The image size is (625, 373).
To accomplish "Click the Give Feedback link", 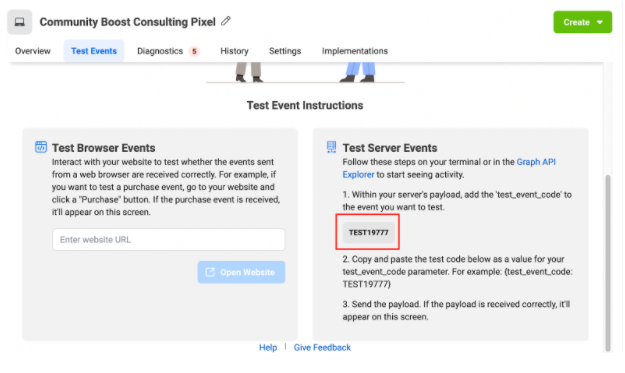I will [322, 347].
